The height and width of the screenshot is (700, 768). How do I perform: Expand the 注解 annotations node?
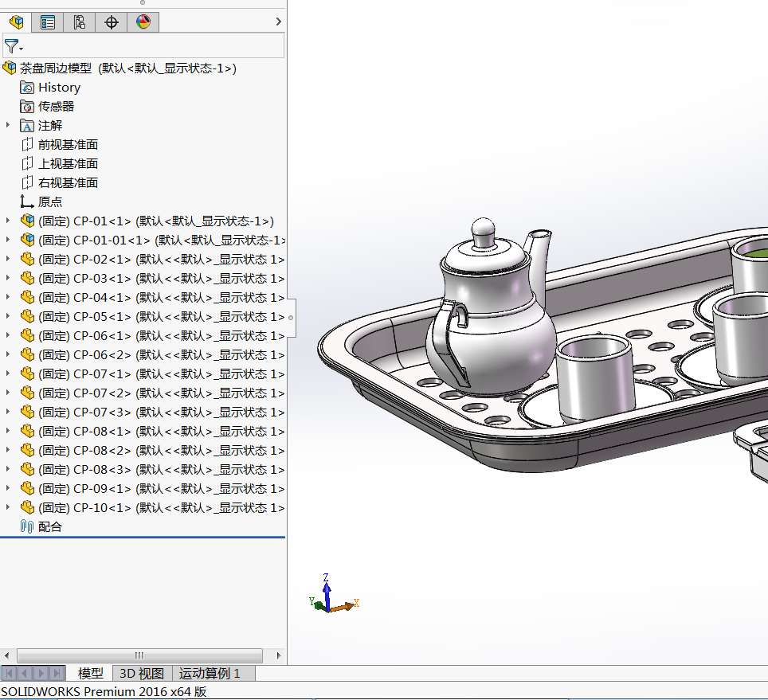(x=8, y=125)
